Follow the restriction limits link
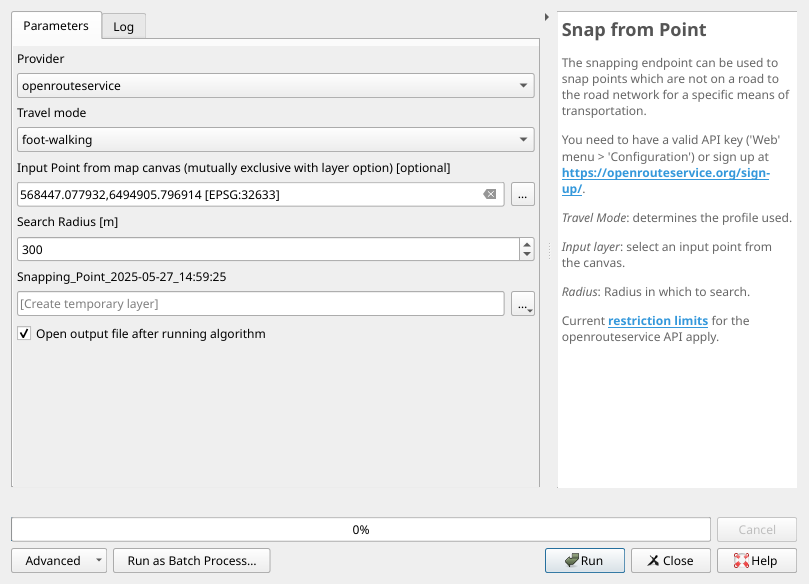 click(659, 321)
